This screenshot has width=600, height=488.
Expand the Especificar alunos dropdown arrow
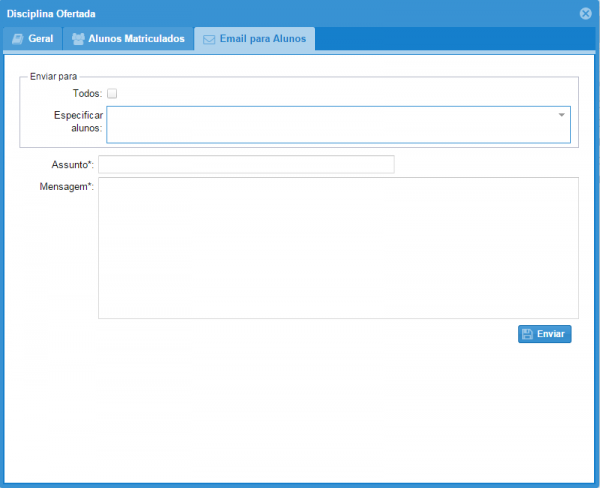pos(562,115)
